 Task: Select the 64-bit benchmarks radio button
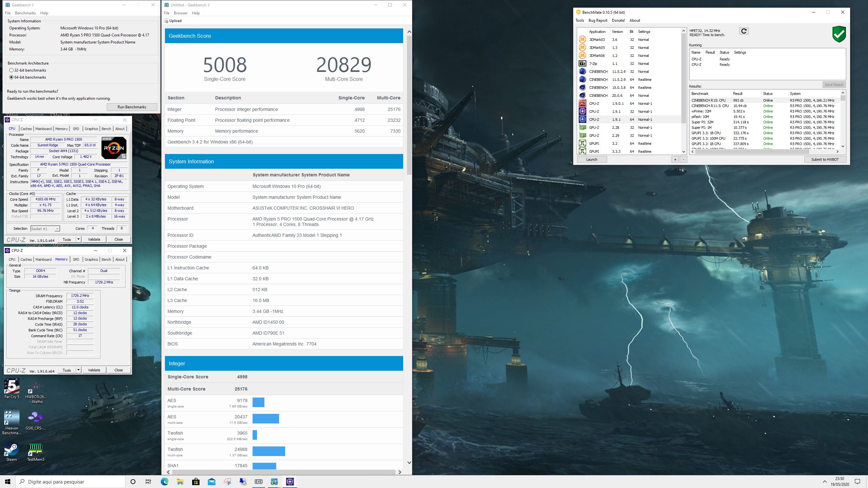[12, 77]
